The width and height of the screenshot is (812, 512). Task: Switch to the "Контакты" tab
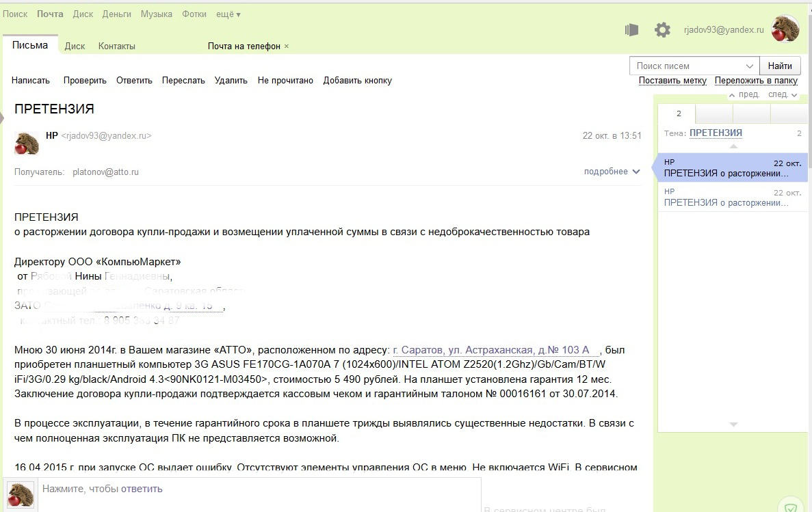click(x=117, y=46)
